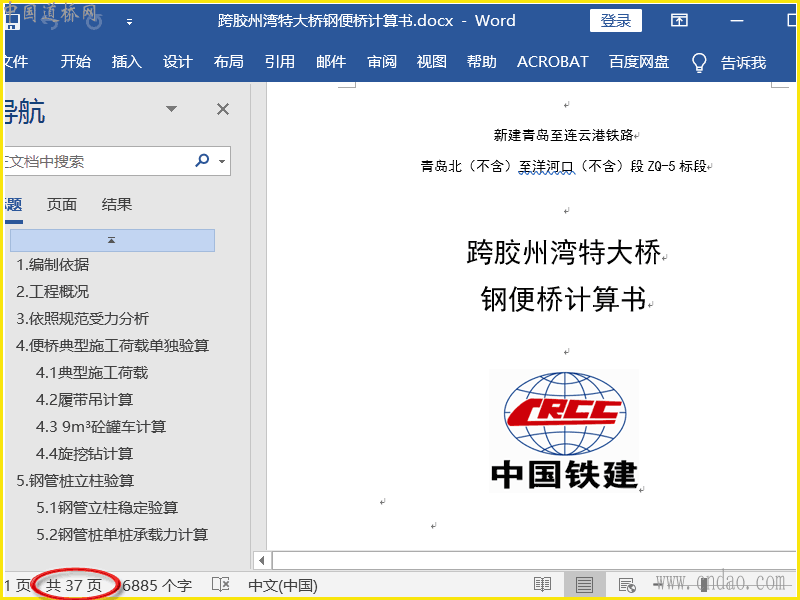Viewport: 800px width, 600px height.
Task: Open the 邮件 ribbon tab
Action: pos(331,62)
